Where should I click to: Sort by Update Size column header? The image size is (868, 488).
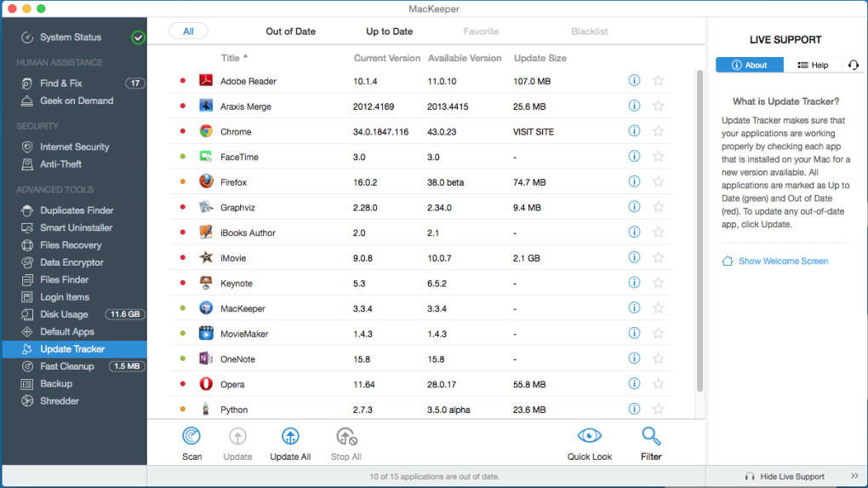[540, 58]
